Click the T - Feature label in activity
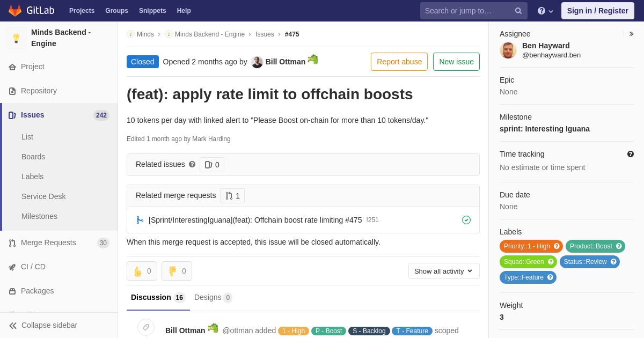 tap(412, 331)
